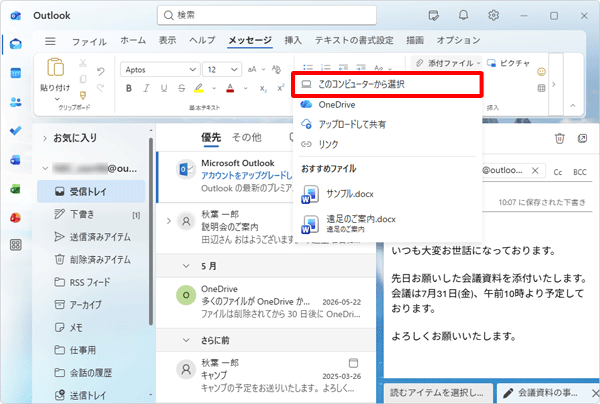Open the My Day note icon
This screenshot has width=600, height=404.
(x=434, y=15)
